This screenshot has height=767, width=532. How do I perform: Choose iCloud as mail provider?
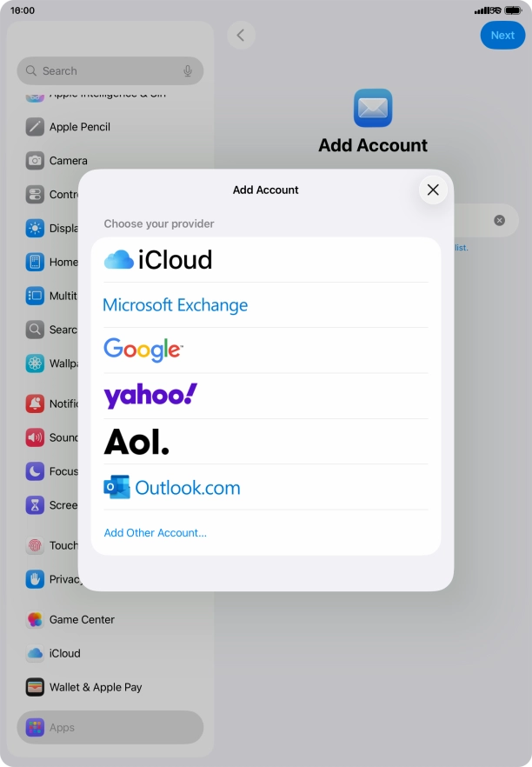pos(158,260)
